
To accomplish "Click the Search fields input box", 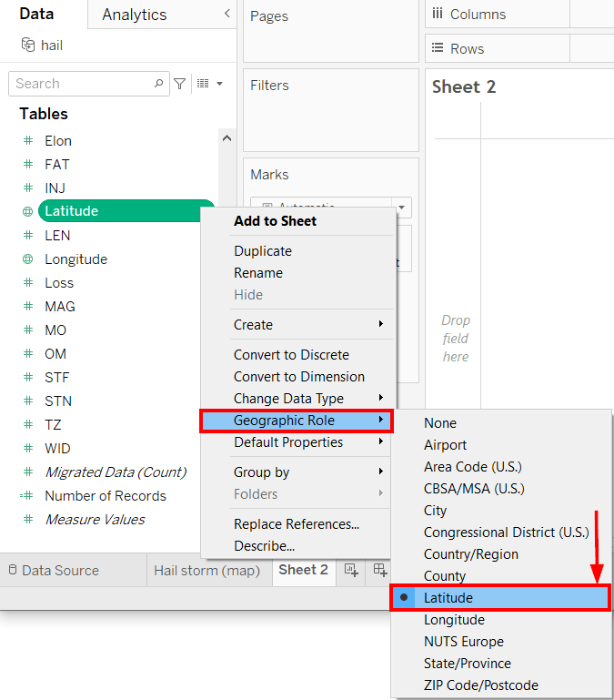I will [89, 84].
